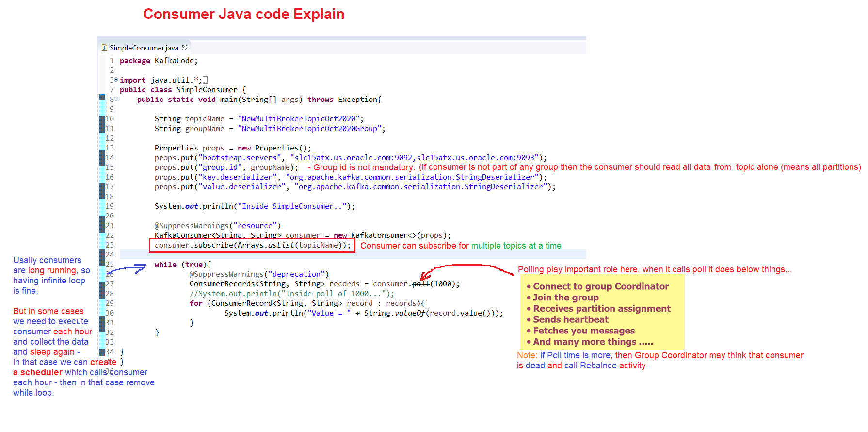Screen dimensions: 868x432
Task: Click the 'Usally consumers are long running' note
Action: (x=51, y=276)
